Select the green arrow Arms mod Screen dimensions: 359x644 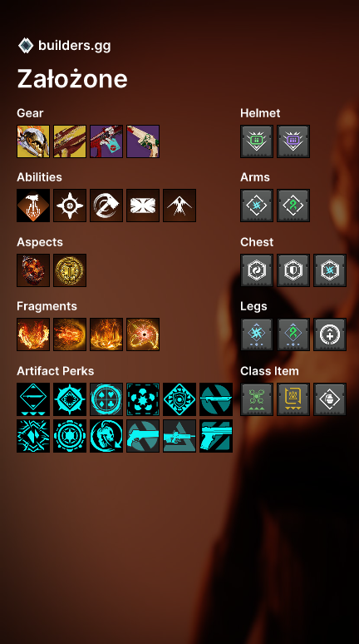coord(293,206)
